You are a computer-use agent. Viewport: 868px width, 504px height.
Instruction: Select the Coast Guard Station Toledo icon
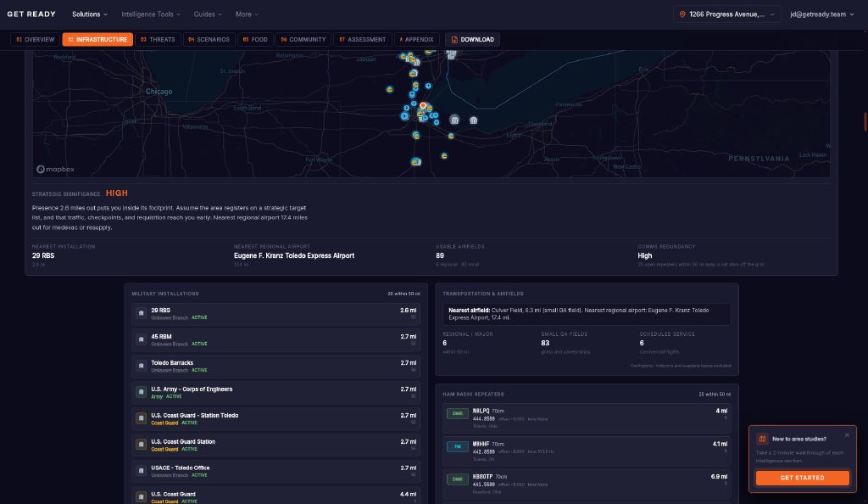(142, 418)
